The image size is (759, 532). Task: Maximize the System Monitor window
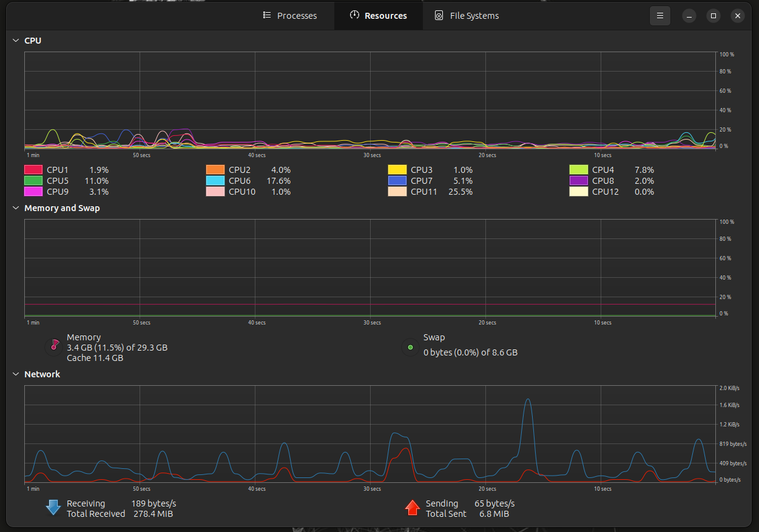tap(713, 16)
